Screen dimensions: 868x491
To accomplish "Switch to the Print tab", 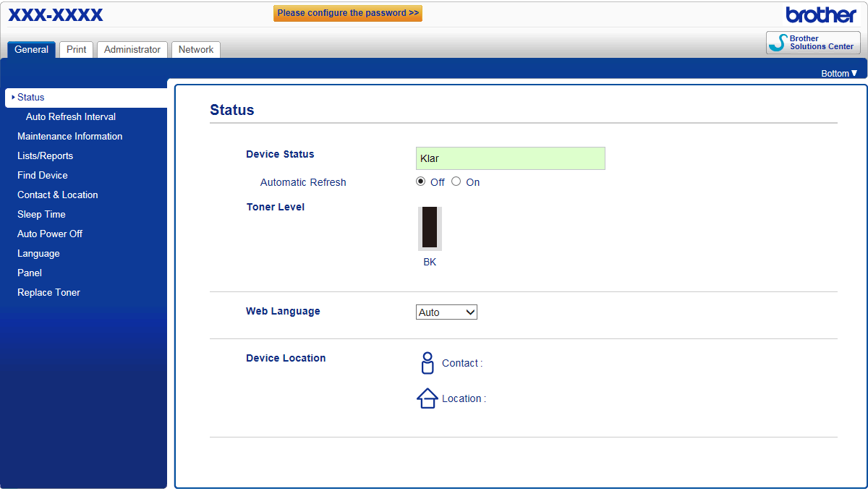I will point(76,50).
